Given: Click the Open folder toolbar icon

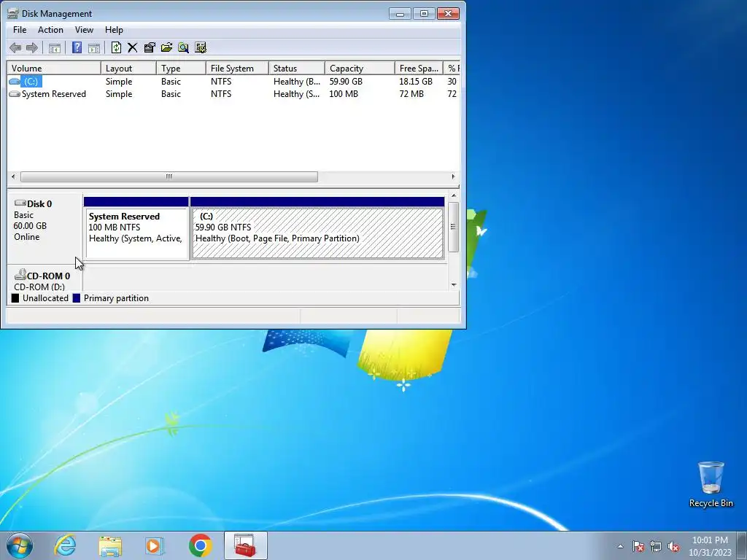Looking at the screenshot, I should coord(167,47).
